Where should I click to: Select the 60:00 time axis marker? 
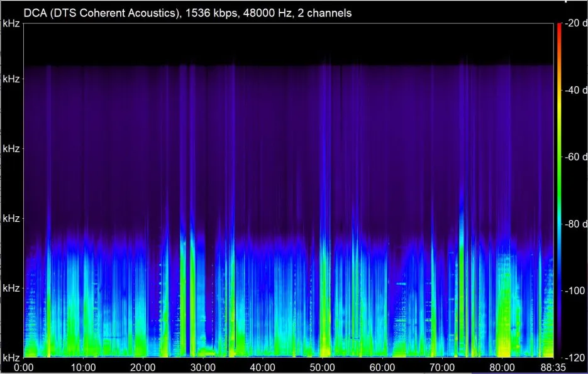[382, 367]
